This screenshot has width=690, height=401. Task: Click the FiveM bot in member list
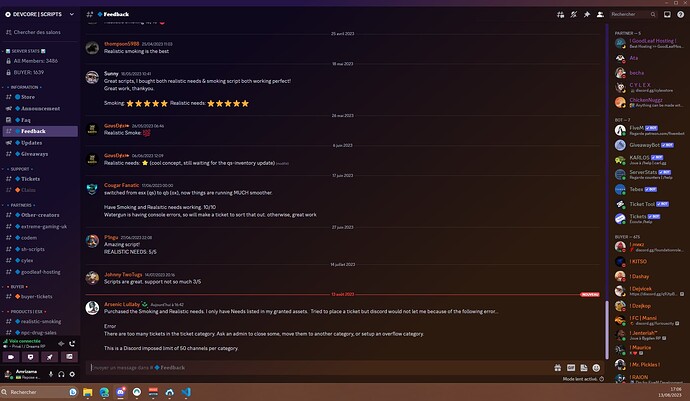(650, 130)
